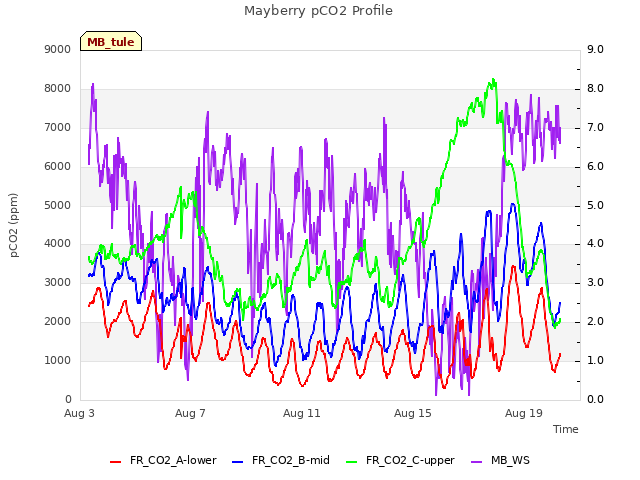
Task: Select the pCO2 (ppm) axis label
Action: [x=14, y=225]
